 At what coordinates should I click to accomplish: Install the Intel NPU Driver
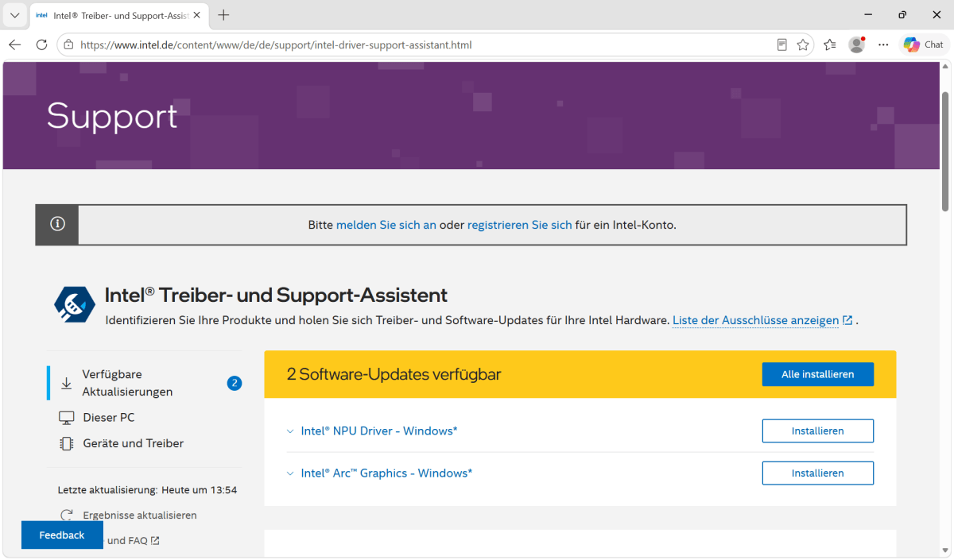pos(817,431)
